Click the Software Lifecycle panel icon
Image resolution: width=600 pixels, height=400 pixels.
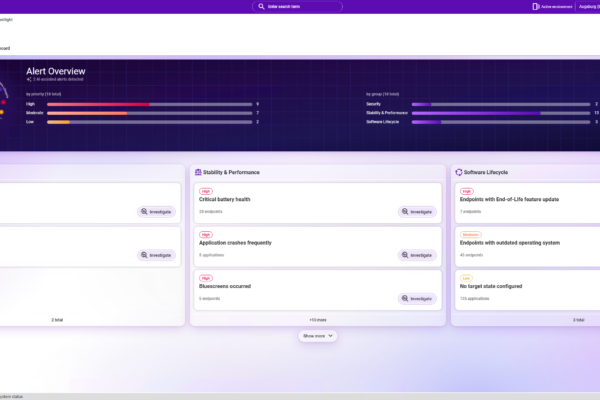coord(459,172)
